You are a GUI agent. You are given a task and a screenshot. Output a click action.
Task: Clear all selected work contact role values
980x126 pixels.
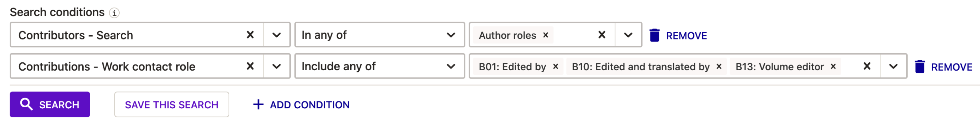[x=867, y=66]
